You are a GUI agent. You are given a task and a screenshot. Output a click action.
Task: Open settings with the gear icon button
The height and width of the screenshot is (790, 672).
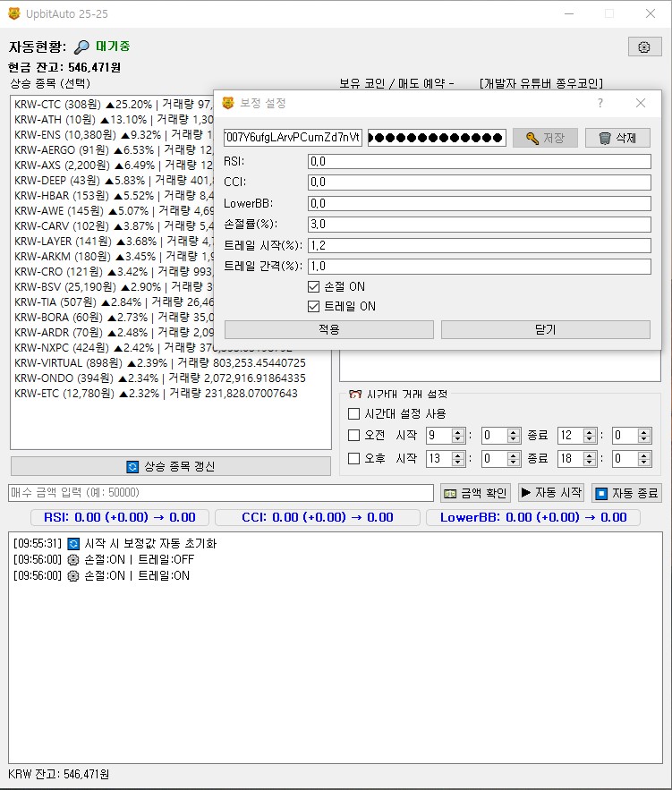click(643, 47)
